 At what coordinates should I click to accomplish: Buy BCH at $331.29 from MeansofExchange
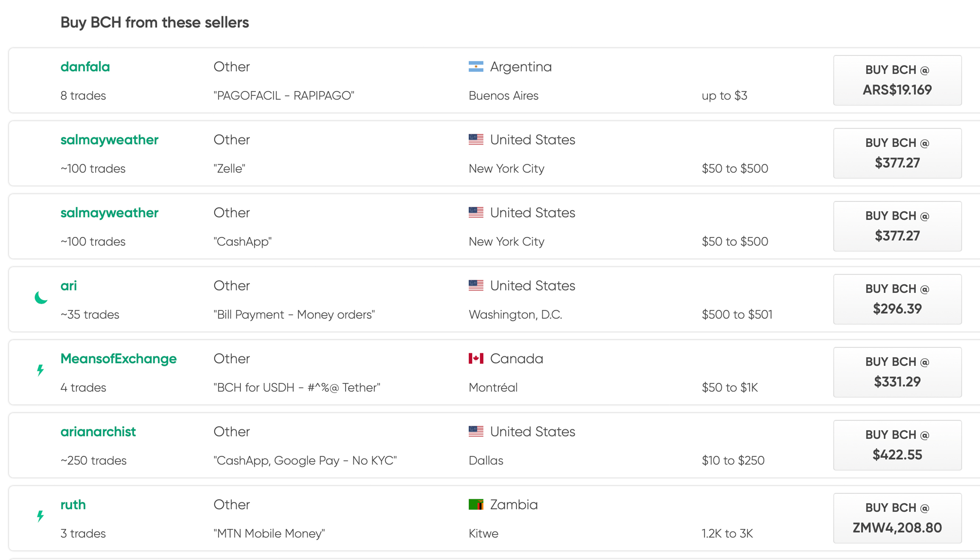pos(897,372)
